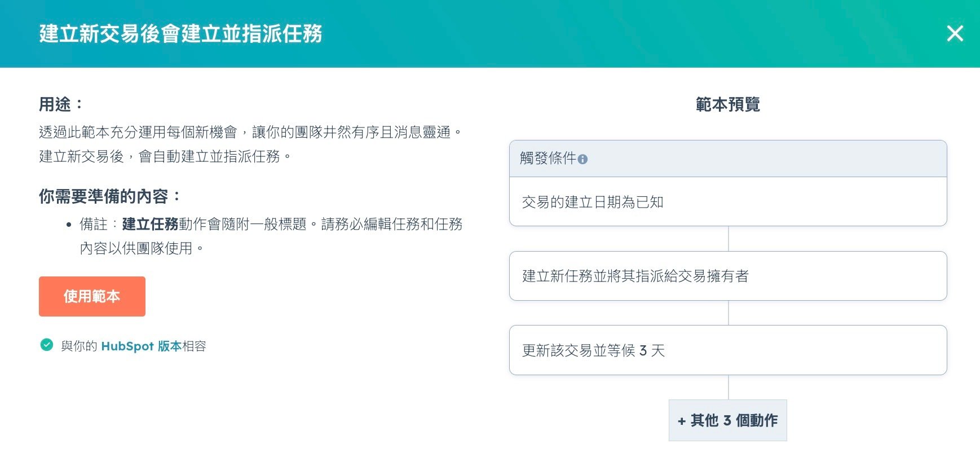Viewport: 980px width, 457px height.
Task: Click the connector line below the trigger card
Action: tap(727, 240)
